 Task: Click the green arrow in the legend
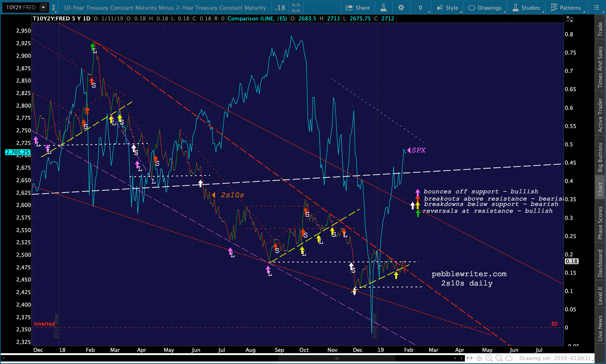(x=418, y=213)
